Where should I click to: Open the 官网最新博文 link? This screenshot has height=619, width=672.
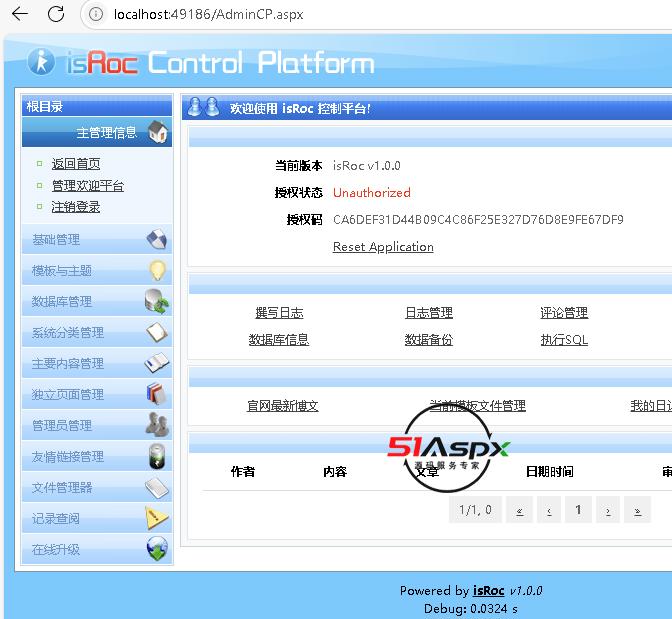click(x=283, y=406)
